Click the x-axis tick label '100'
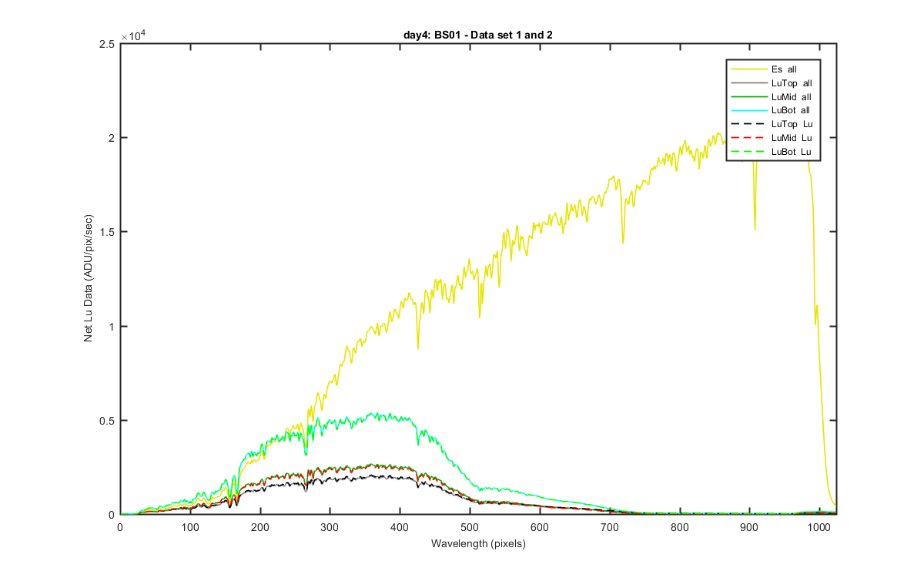The image size is (924, 578). (x=189, y=528)
